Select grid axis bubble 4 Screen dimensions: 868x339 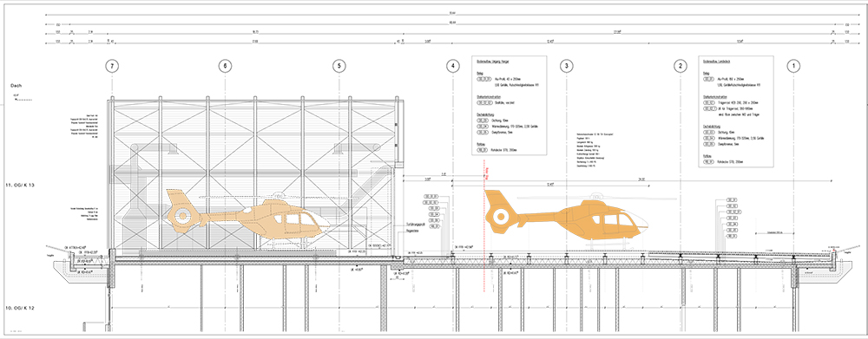[453, 67]
